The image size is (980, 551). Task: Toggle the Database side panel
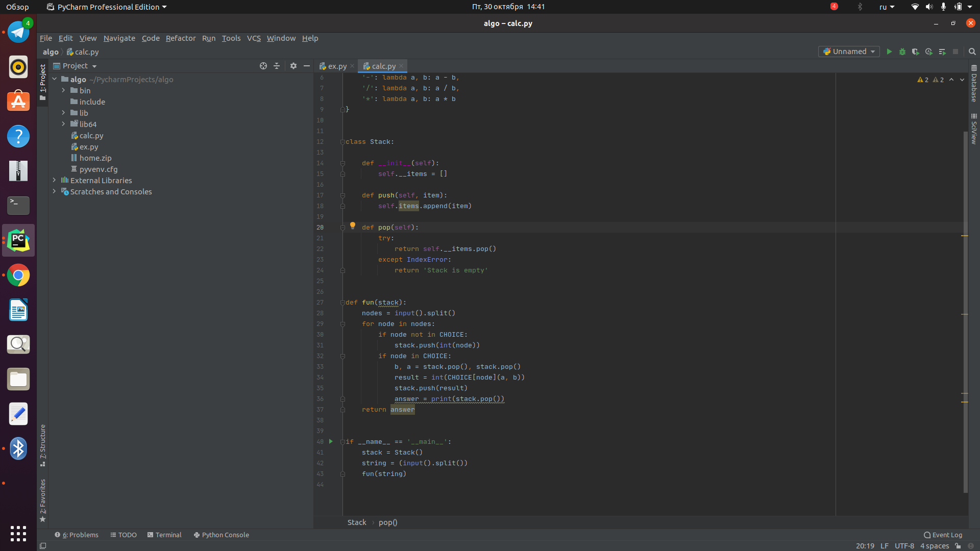(x=974, y=83)
